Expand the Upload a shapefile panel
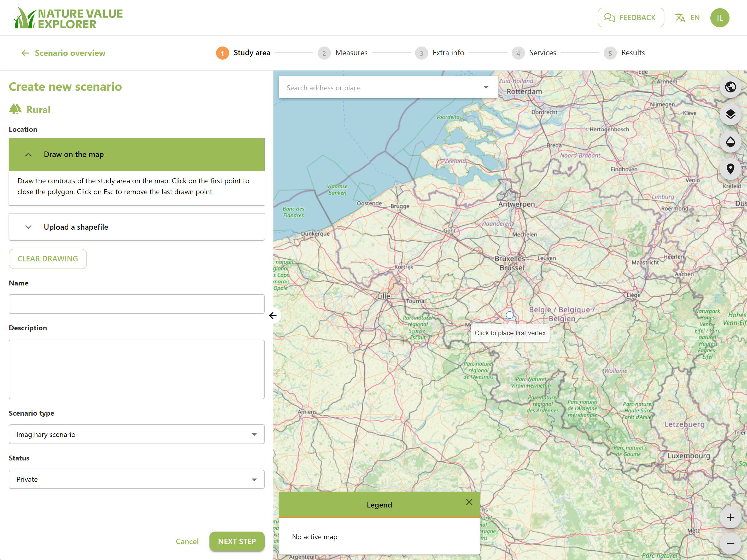Image resolution: width=747 pixels, height=560 pixels. (137, 227)
